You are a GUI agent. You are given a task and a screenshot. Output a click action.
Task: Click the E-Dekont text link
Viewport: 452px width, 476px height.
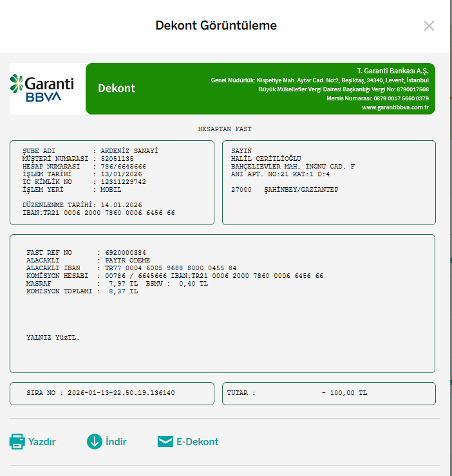pos(198,442)
